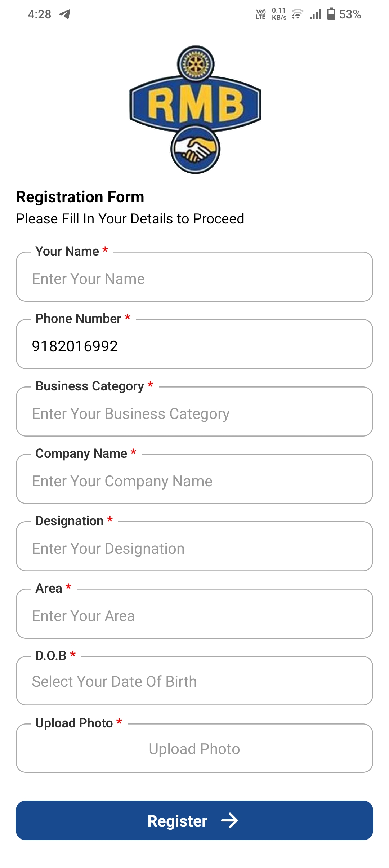This screenshot has height=868, width=389.
Task: Tap the Telegram send icon in status bar
Action: click(65, 14)
